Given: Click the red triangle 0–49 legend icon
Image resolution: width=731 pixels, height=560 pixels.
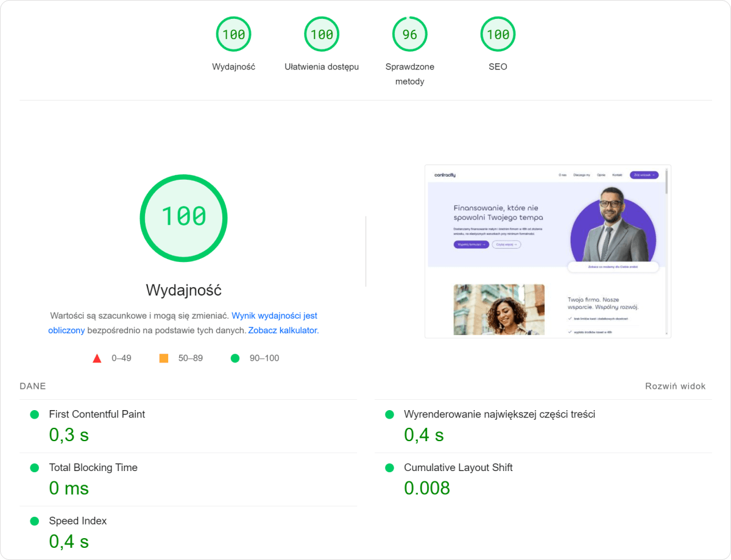Looking at the screenshot, I should (97, 358).
